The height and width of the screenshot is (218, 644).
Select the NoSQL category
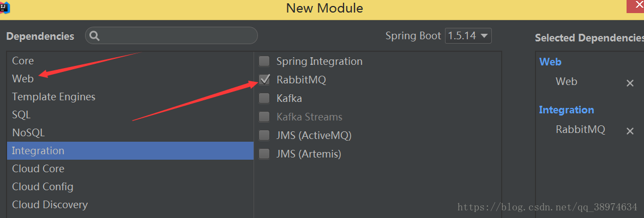click(x=28, y=133)
